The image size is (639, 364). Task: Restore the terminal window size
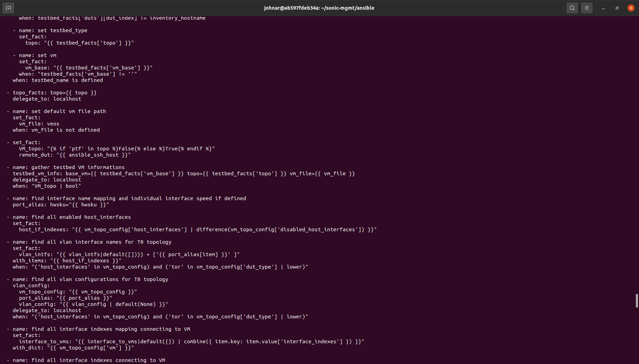tap(617, 8)
